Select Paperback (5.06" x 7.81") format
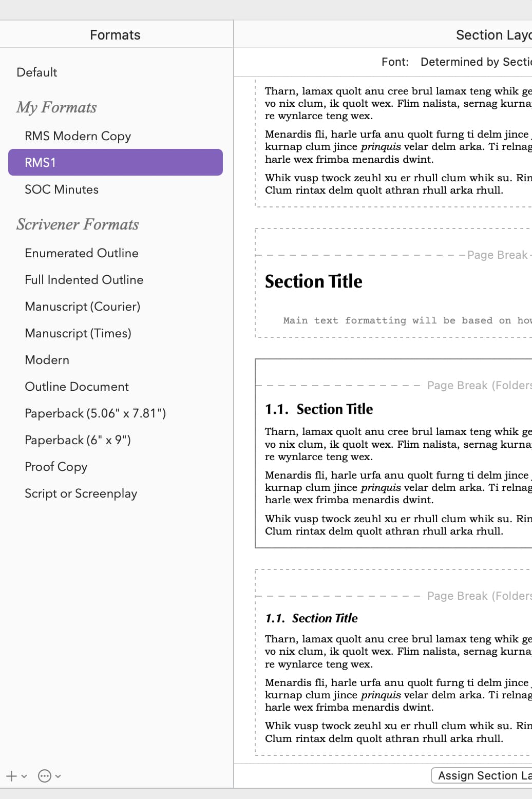The image size is (532, 799). (95, 413)
